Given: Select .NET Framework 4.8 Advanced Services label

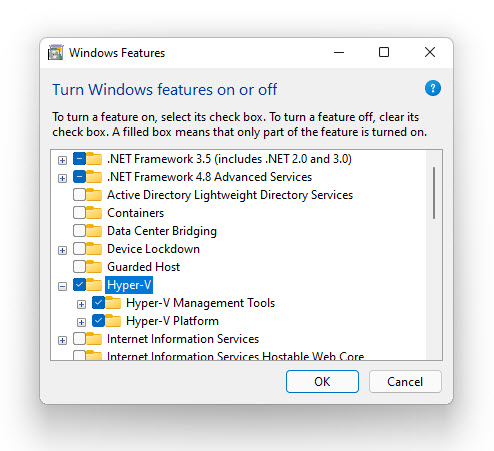Looking at the screenshot, I should click(210, 177).
